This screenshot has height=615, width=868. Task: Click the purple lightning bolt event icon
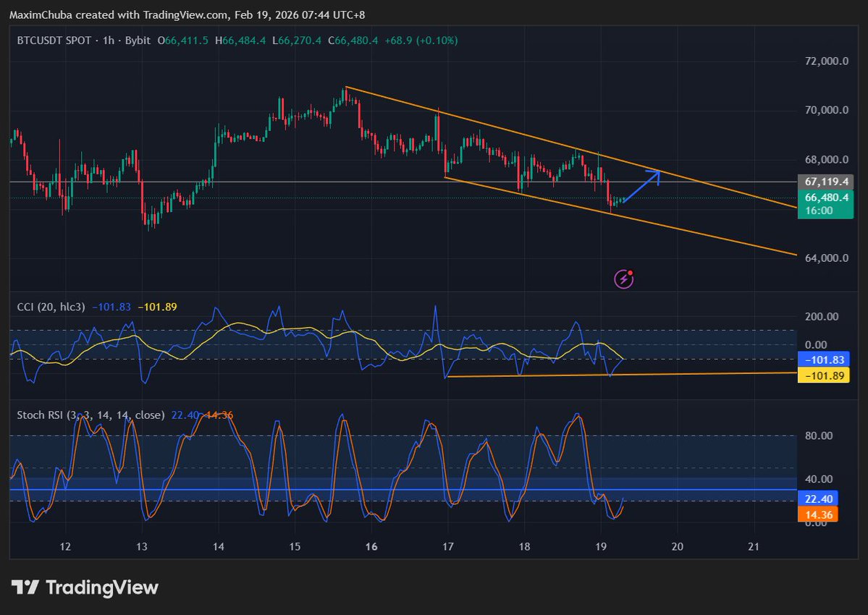(x=624, y=279)
